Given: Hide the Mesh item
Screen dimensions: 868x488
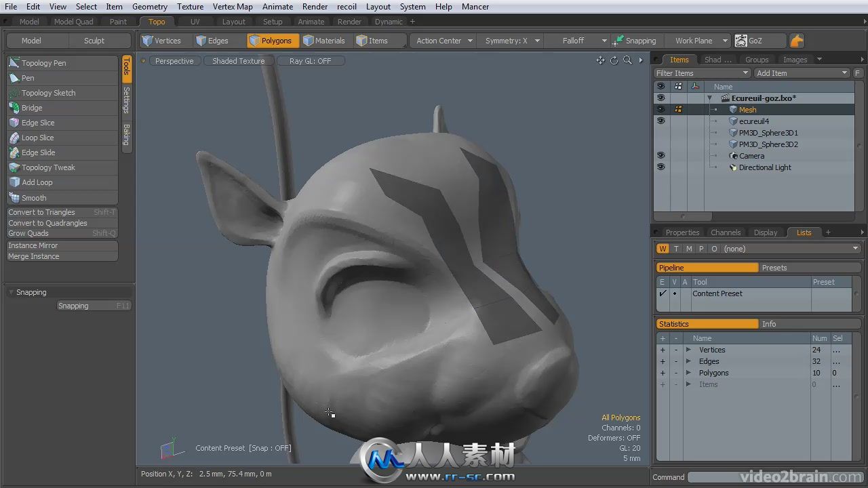Looking at the screenshot, I should 660,110.
